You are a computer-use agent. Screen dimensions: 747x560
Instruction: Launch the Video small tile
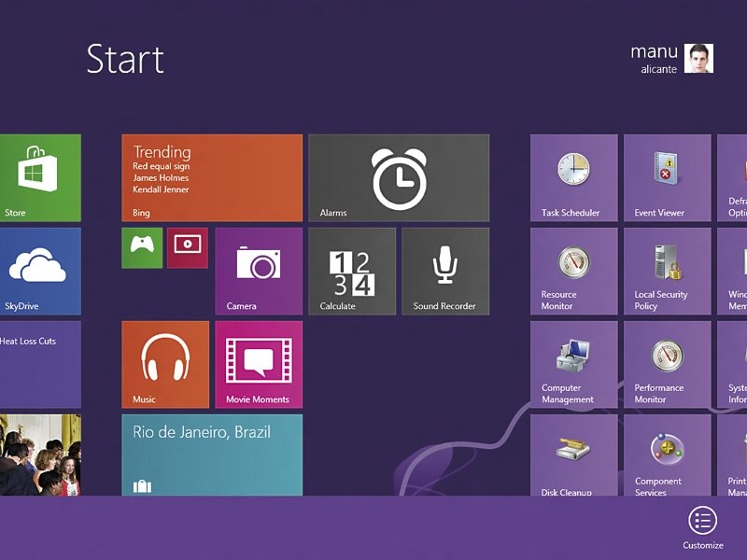(x=188, y=247)
